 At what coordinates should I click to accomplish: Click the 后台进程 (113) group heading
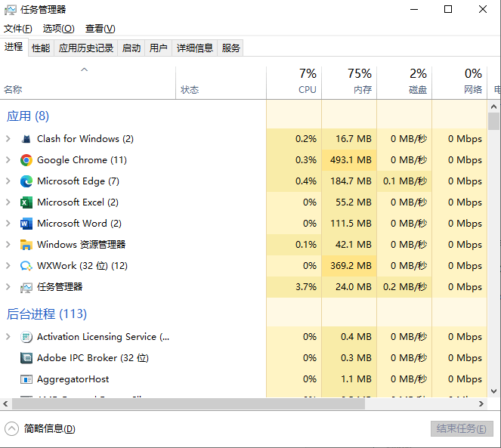click(47, 314)
